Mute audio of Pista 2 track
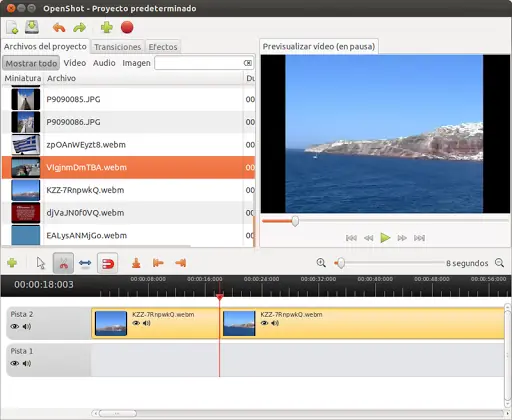 coord(27,327)
